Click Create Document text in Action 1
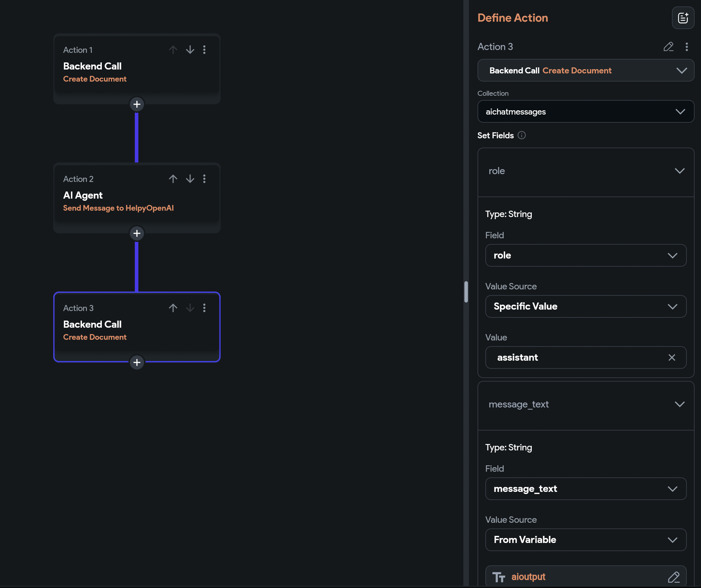Screen dimensions: 701x588 [95, 79]
